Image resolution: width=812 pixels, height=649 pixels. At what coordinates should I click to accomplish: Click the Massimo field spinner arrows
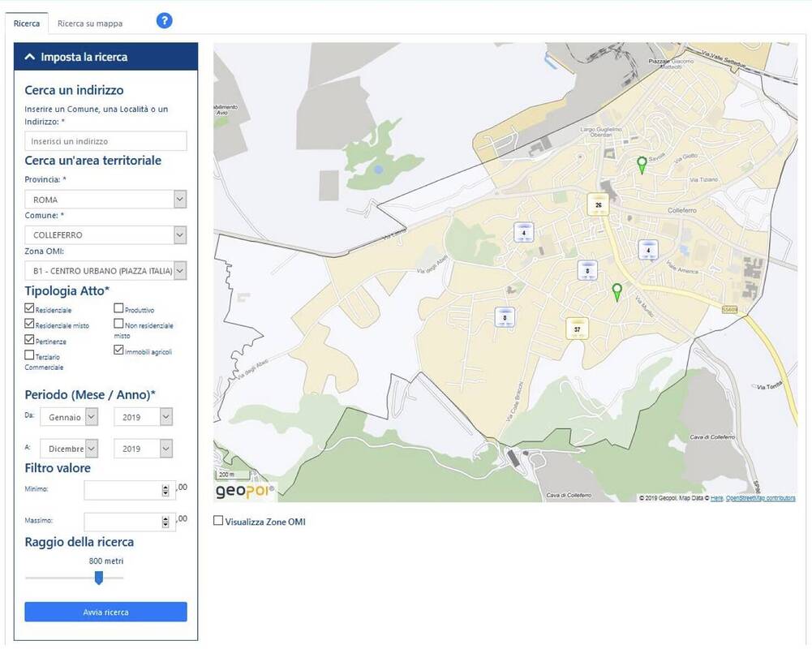pyautogui.click(x=165, y=522)
